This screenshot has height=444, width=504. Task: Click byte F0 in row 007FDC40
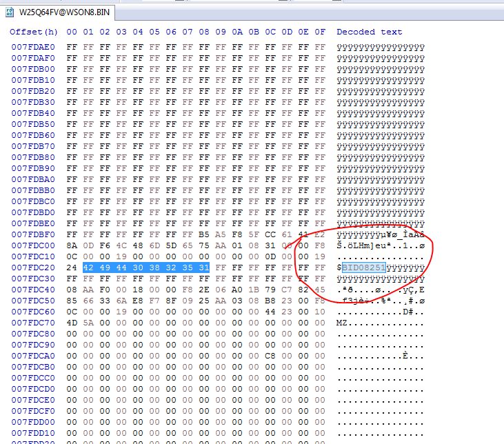click(x=105, y=290)
